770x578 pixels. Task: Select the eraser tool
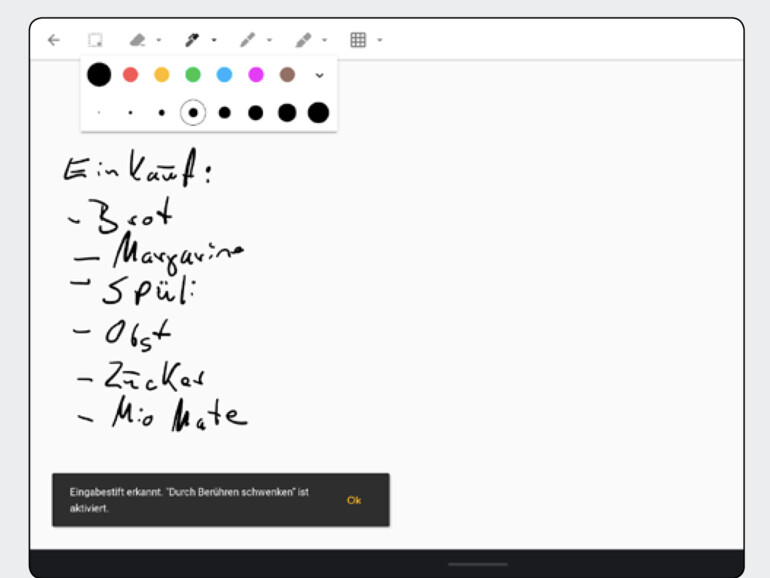click(138, 40)
